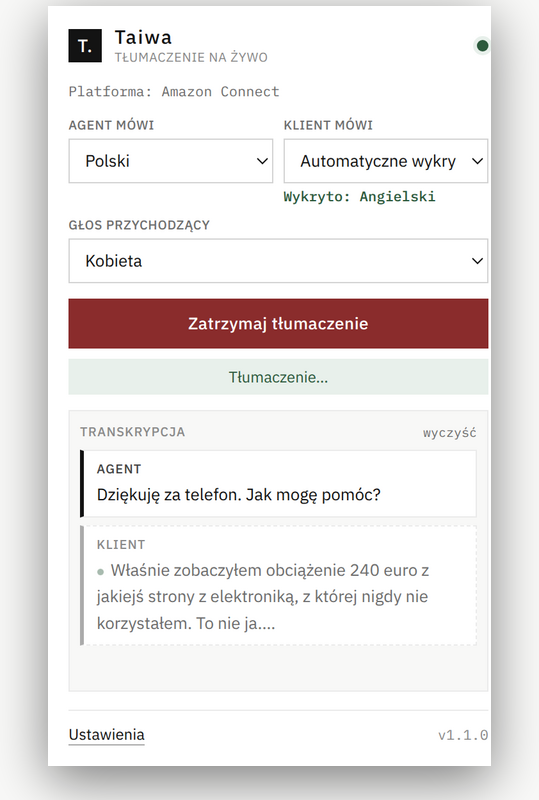
Task: Click the v1.1.0 version label
Action: 462,735
